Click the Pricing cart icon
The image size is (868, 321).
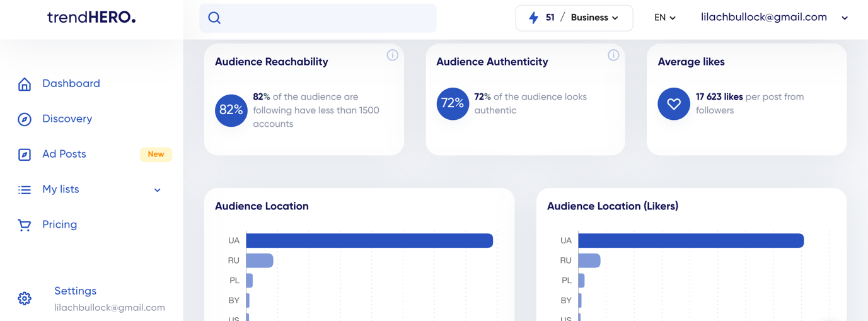point(25,225)
